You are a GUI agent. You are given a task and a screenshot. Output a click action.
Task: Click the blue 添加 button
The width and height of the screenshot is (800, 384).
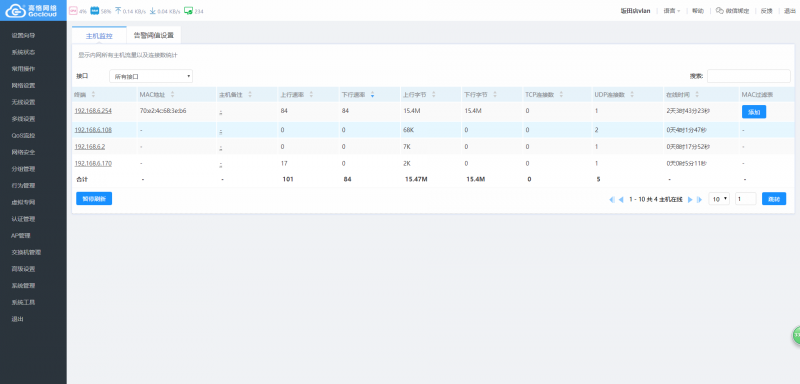coord(754,112)
